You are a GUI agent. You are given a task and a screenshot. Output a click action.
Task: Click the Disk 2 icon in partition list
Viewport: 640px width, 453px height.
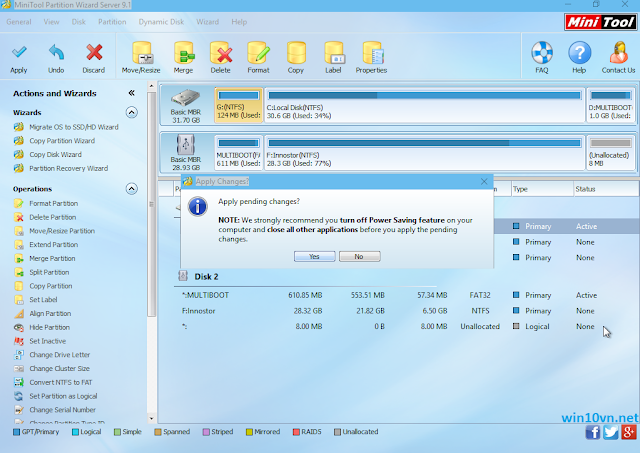[183, 276]
